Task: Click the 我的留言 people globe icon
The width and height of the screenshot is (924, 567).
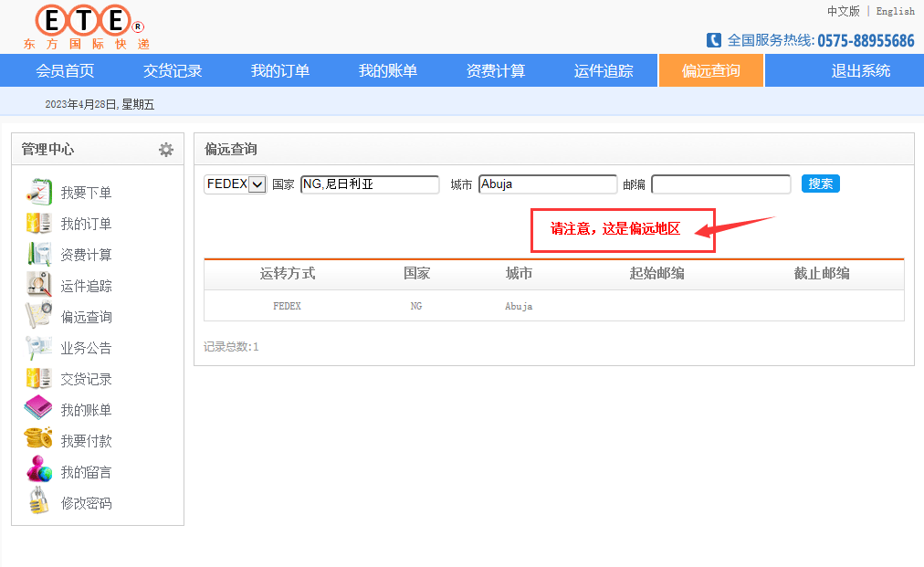Action: tap(39, 470)
